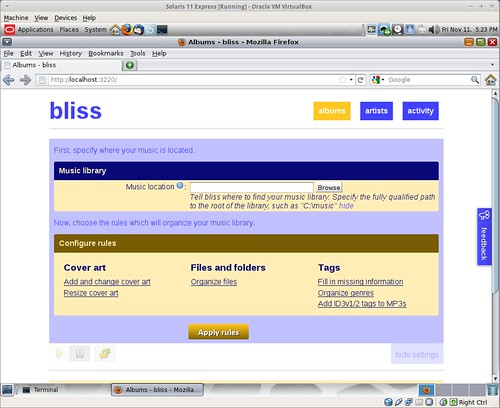Open the VirtualBox Devices menu

click(66, 18)
